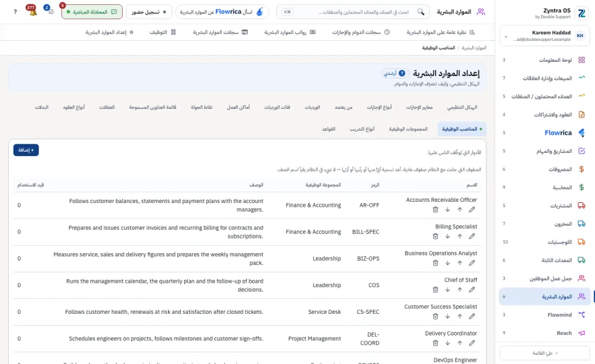Viewport: 595px width, 364px height.
Task: Edit the Business Operations Analyst position
Action: coord(472,262)
